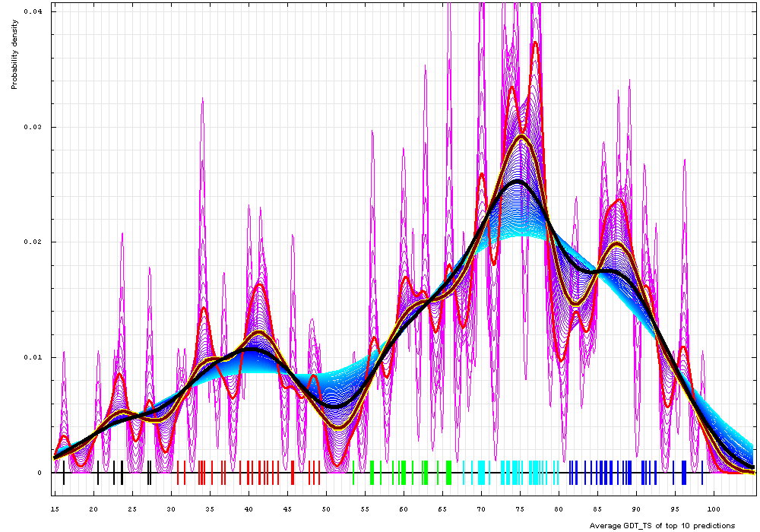Select the isolated leftmost green rug tick
Screen dimensions: 760x532
(x=353, y=473)
